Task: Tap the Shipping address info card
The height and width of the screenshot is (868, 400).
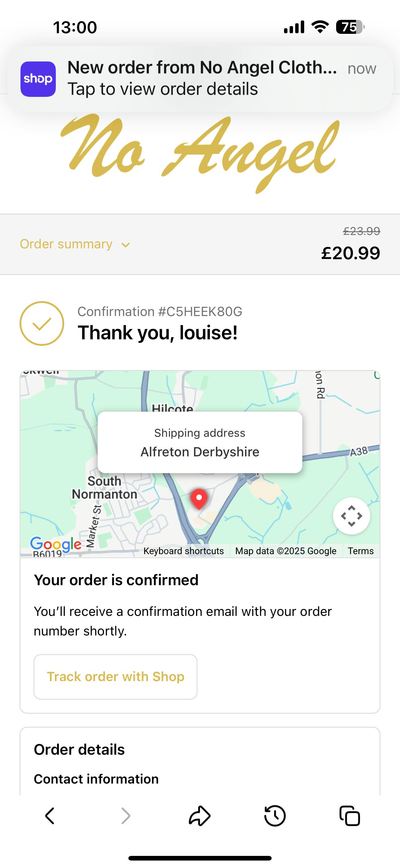Action: point(200,442)
